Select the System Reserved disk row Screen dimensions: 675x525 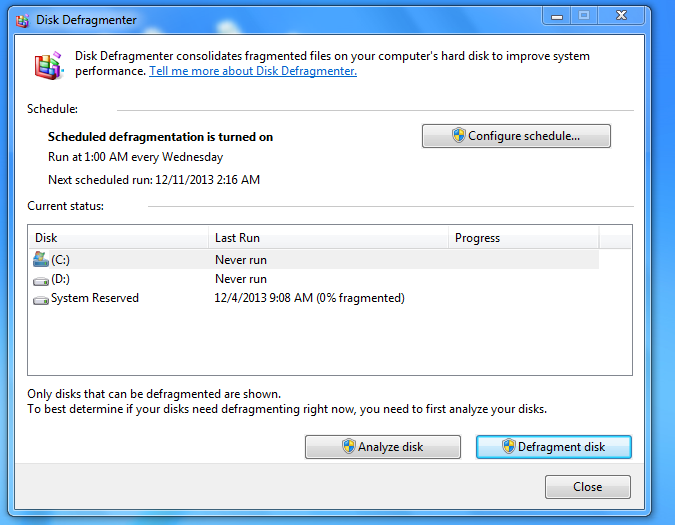(314, 298)
